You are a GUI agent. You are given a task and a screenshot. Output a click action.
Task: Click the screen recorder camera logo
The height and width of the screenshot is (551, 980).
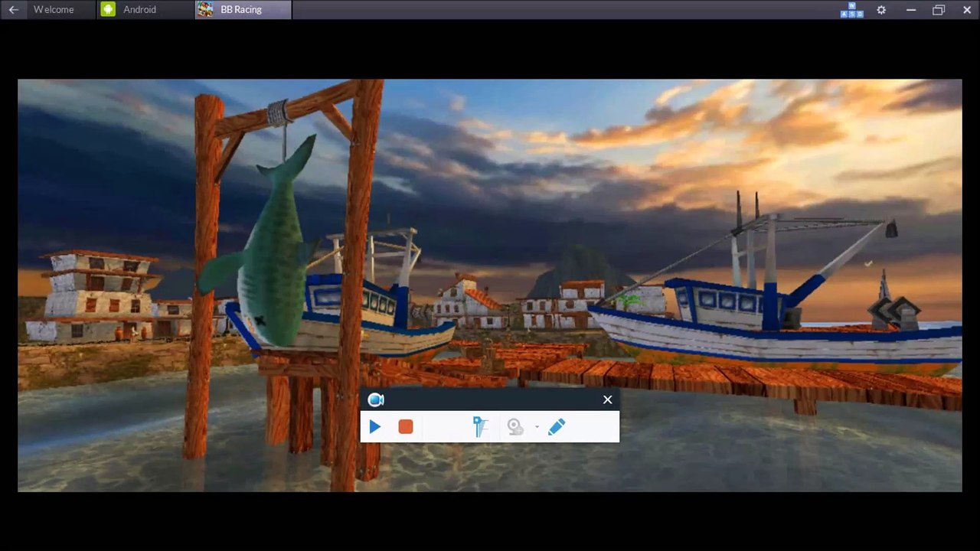pos(375,399)
